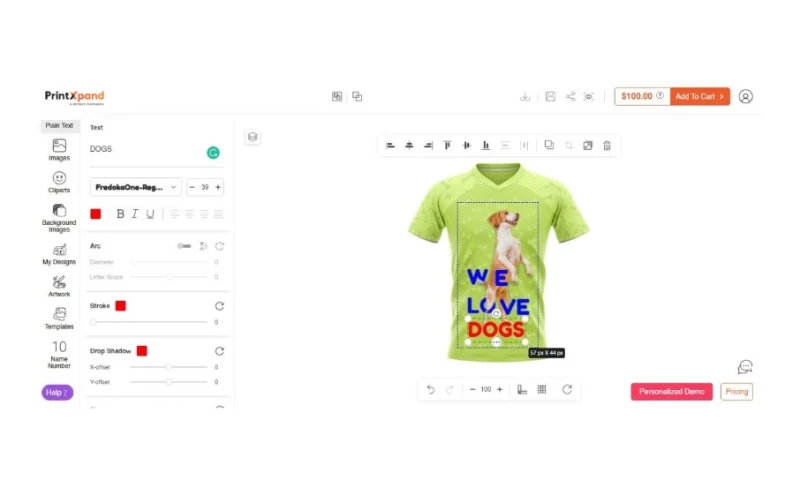Click the preview icon in header
Screen dimensions: 800x480
588,96
